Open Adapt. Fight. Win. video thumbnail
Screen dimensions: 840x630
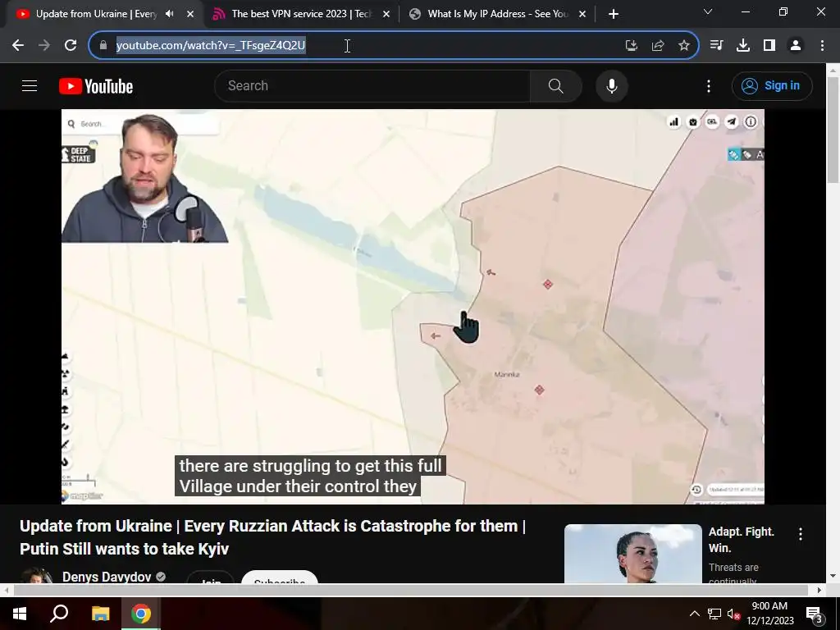click(x=632, y=554)
